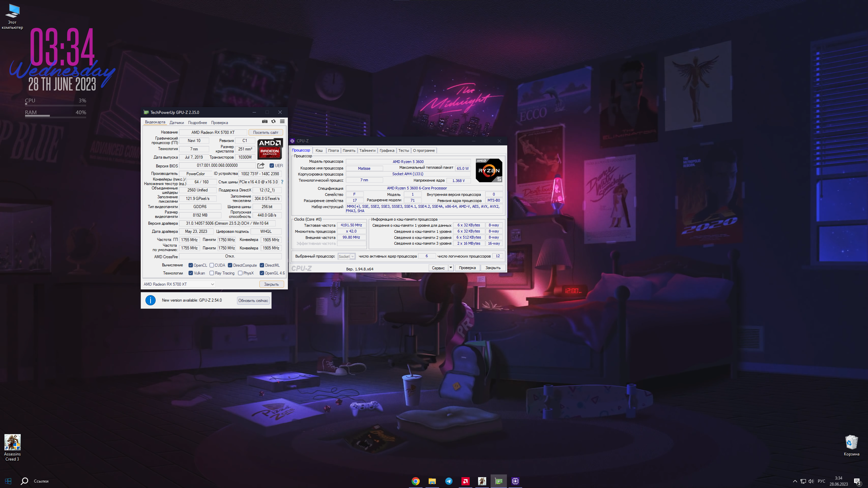Open This Computer desktop icon
This screenshot has width=868, height=488.
tap(12, 17)
